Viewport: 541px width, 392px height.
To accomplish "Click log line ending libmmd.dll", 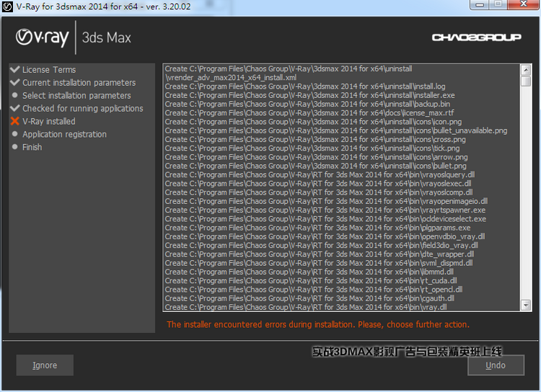I will pos(309,272).
